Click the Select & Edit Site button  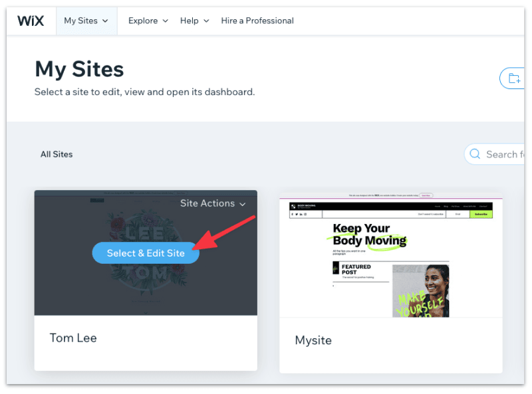[146, 252]
